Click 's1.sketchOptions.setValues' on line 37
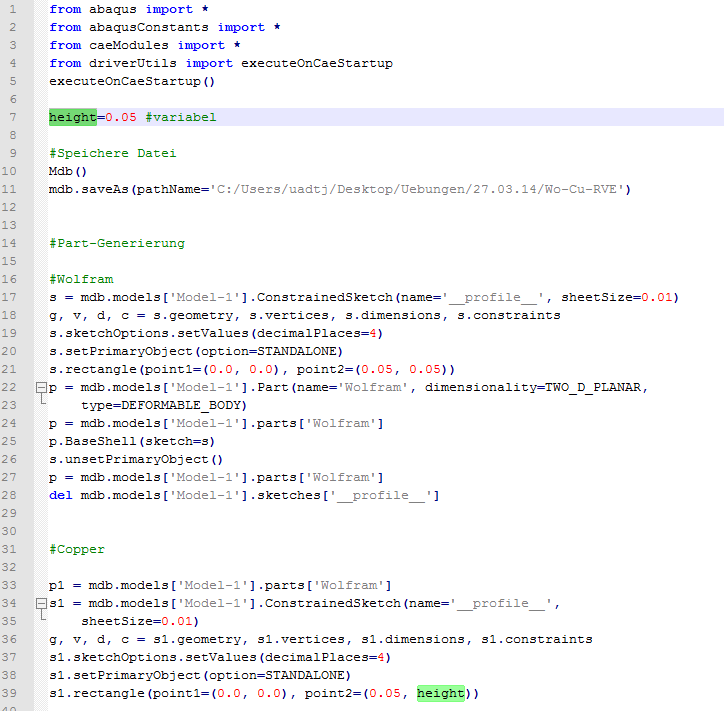724x711 pixels. coord(153,657)
